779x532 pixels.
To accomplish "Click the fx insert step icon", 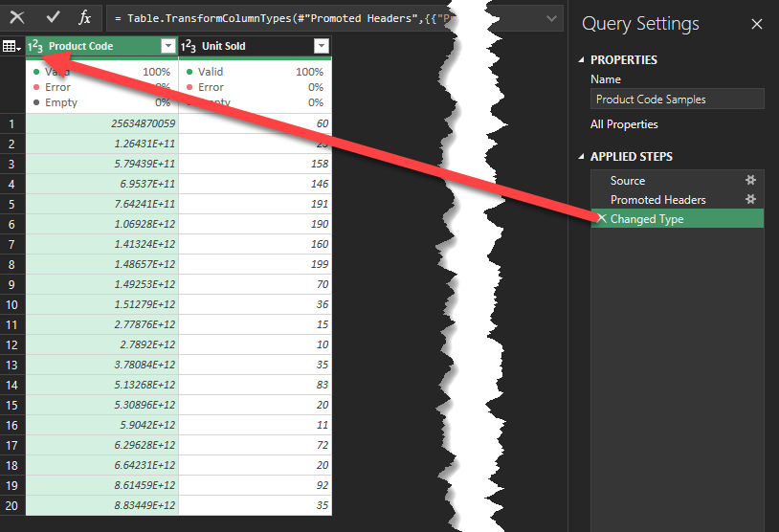I will [x=85, y=17].
